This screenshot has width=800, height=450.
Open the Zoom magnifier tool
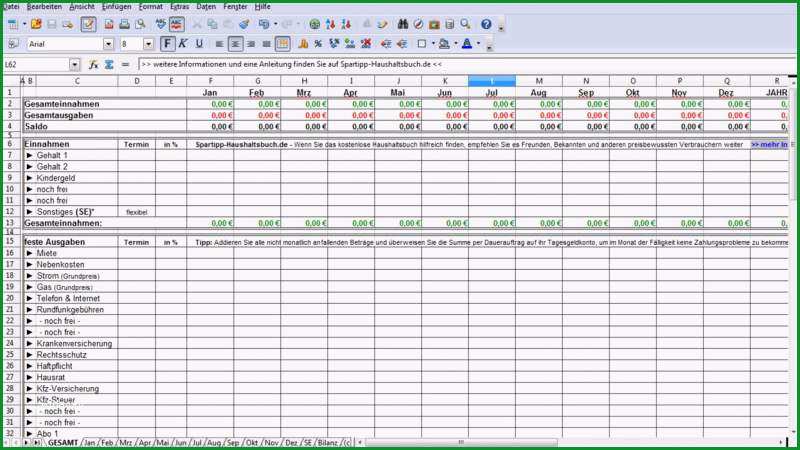coord(465,24)
